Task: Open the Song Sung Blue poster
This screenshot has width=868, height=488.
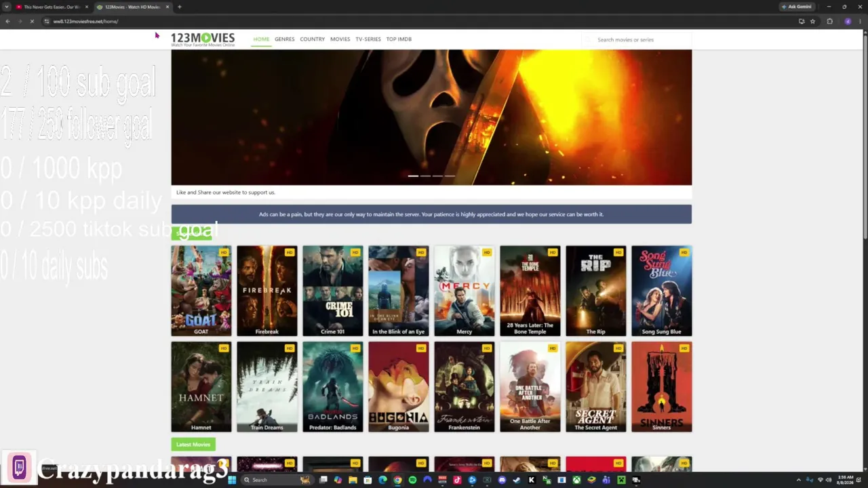Action: click(x=661, y=290)
